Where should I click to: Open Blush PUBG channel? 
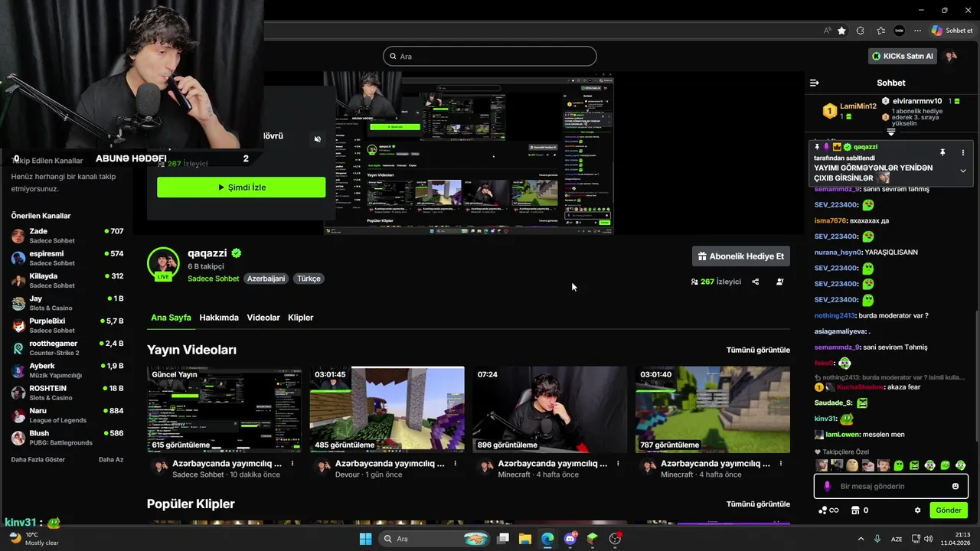click(x=67, y=438)
